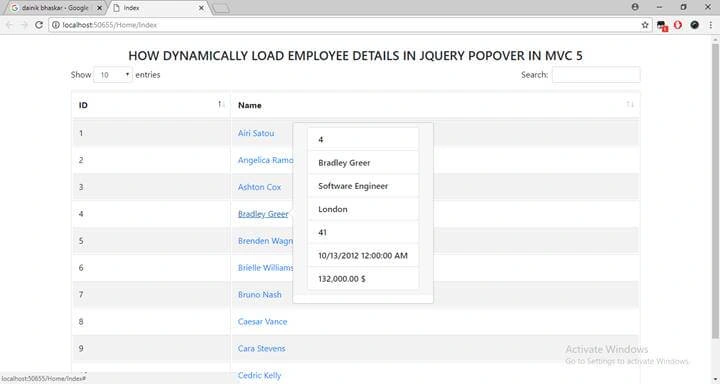720x384 pixels.
Task: Click Bradley Greer name link
Action: pyautogui.click(x=263, y=214)
